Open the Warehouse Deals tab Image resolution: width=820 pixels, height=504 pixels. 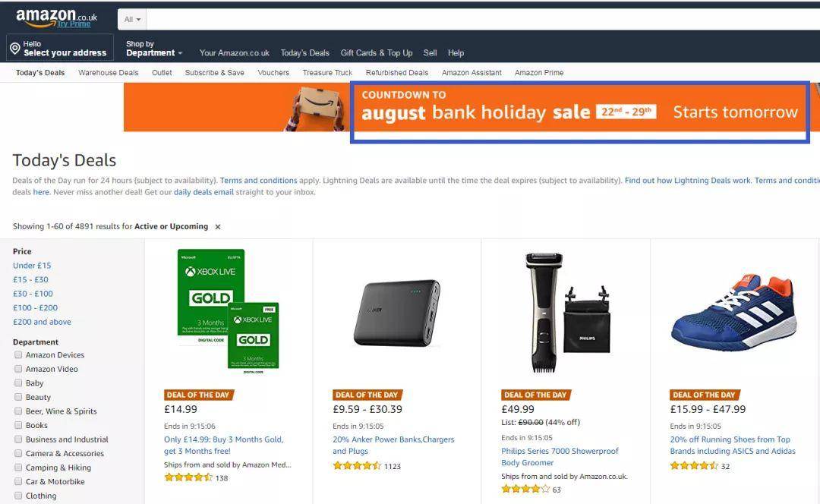point(109,73)
